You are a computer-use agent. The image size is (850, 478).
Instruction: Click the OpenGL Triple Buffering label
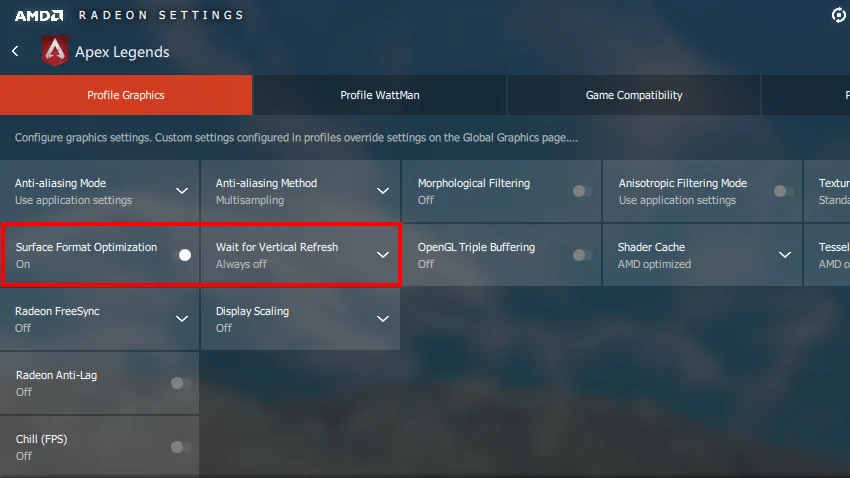[476, 247]
